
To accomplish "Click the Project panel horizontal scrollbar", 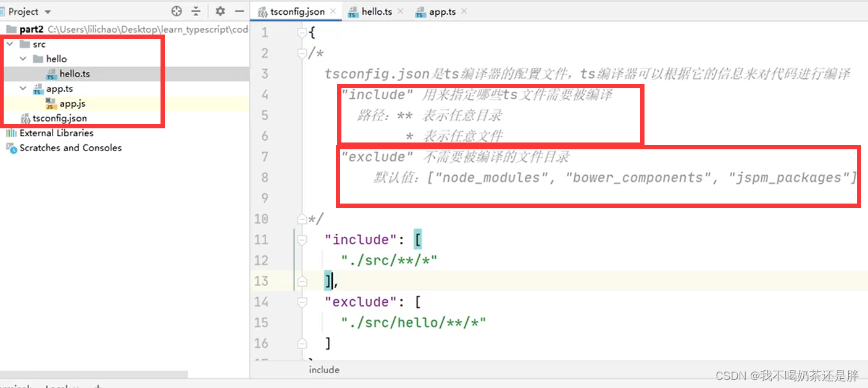I will pyautogui.click(x=94, y=374).
